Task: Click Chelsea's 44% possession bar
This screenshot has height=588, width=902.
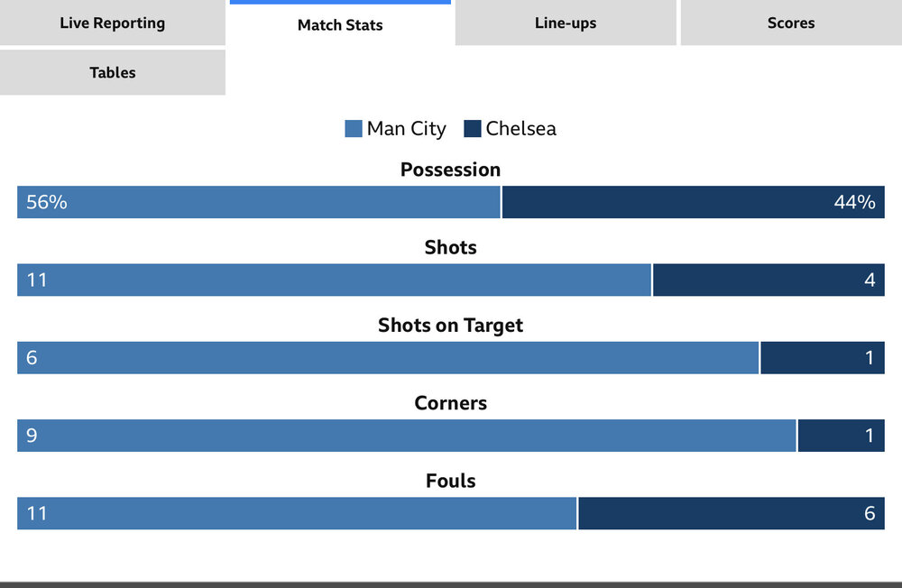Action: click(693, 202)
